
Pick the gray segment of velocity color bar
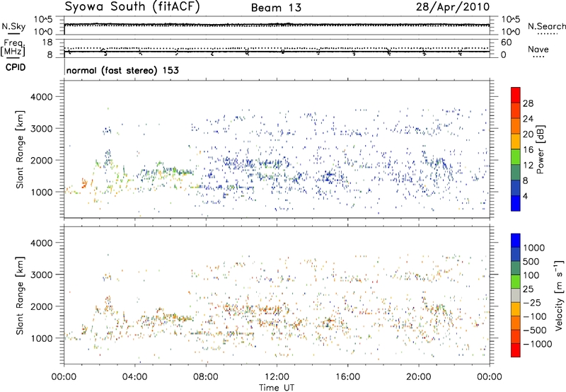[x=516, y=295]
